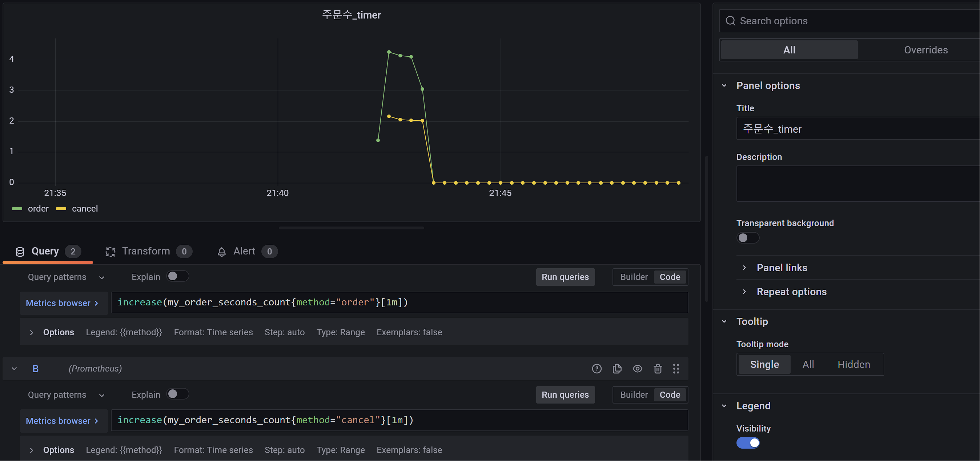Click Run queries for the order query
This screenshot has width=980, height=461.
[565, 277]
